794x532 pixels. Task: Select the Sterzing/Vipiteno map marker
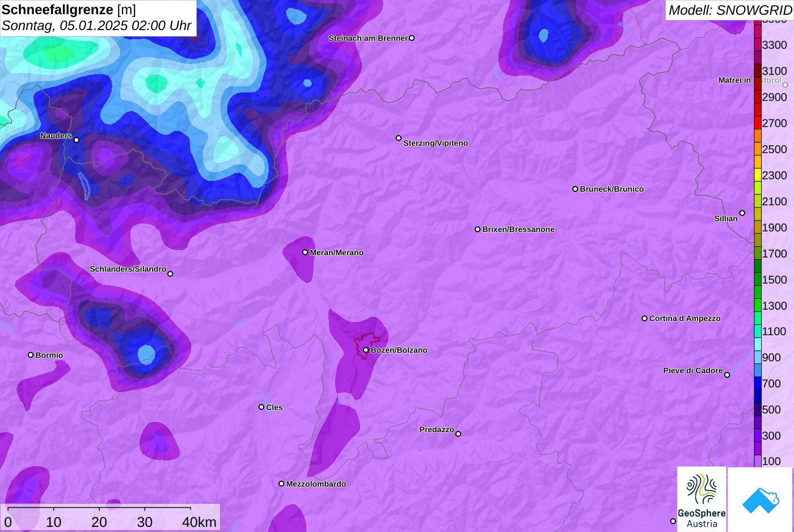point(399,138)
